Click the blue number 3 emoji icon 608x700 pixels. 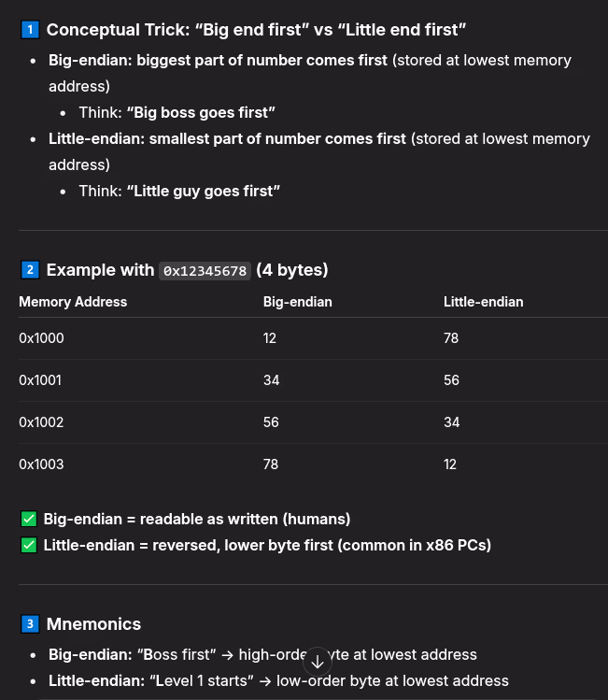[x=29, y=623]
